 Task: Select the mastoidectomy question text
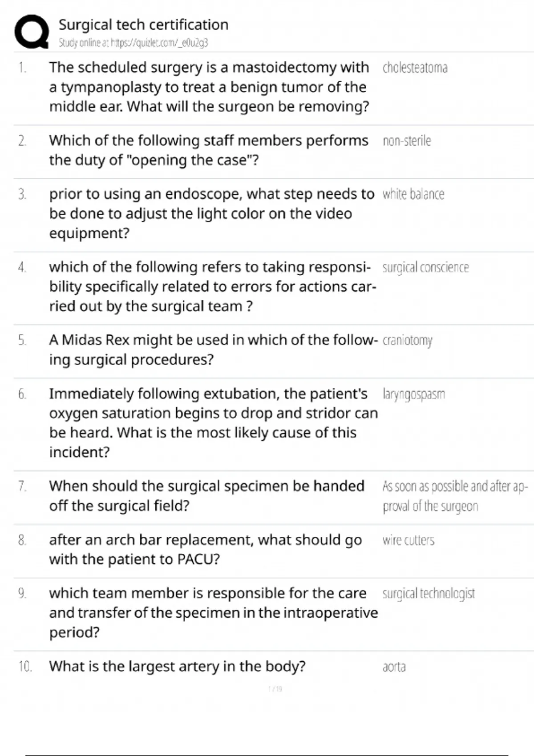(x=209, y=87)
